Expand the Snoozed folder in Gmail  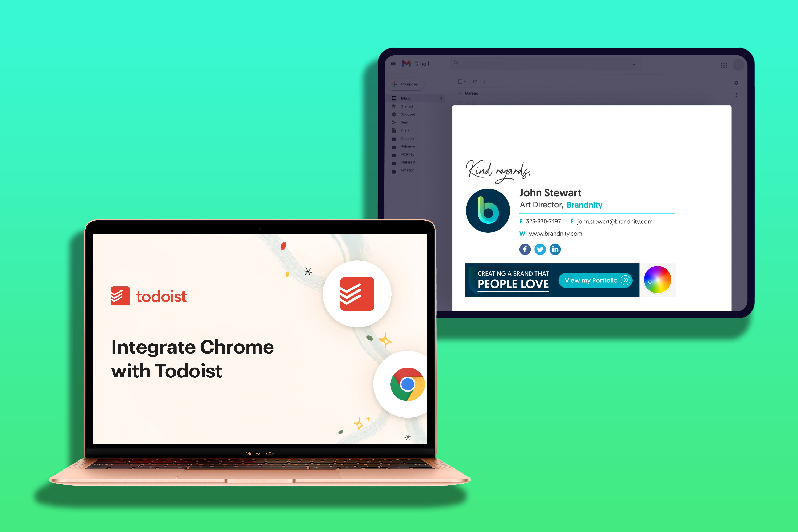pyautogui.click(x=408, y=114)
